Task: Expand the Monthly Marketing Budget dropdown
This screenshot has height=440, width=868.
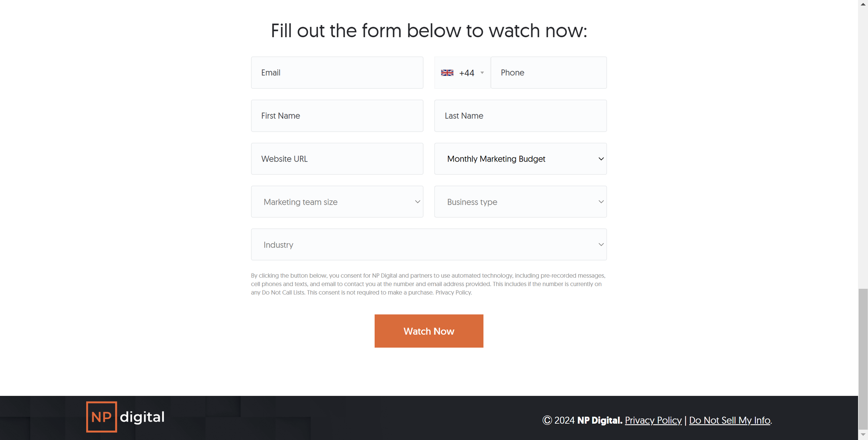Action: tap(520, 159)
